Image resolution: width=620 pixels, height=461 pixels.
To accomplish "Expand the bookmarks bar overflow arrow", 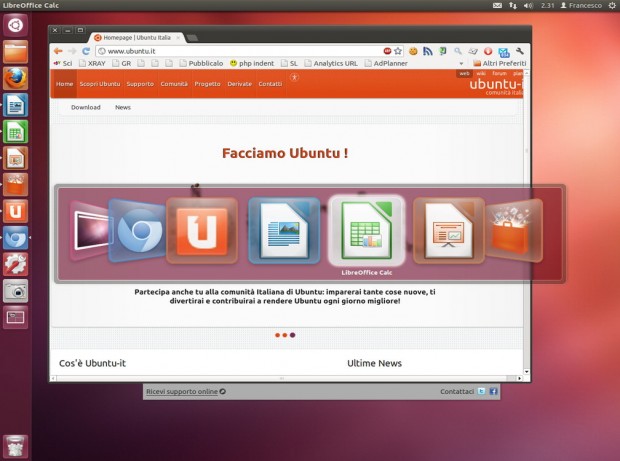I will pyautogui.click(x=461, y=64).
